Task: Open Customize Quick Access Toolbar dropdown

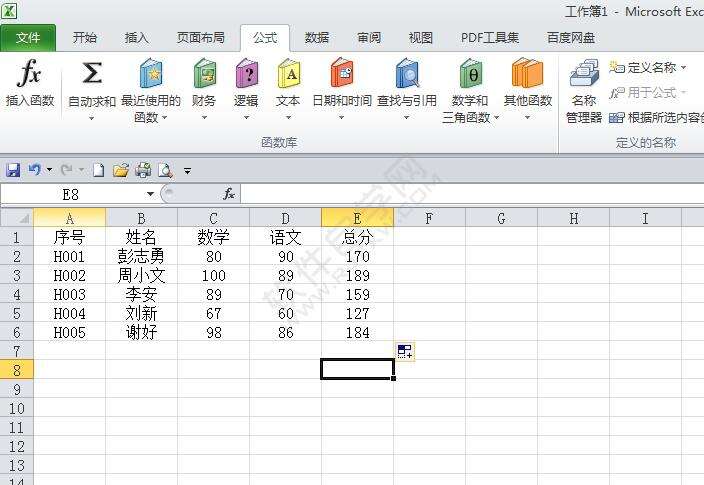Action: [x=188, y=171]
